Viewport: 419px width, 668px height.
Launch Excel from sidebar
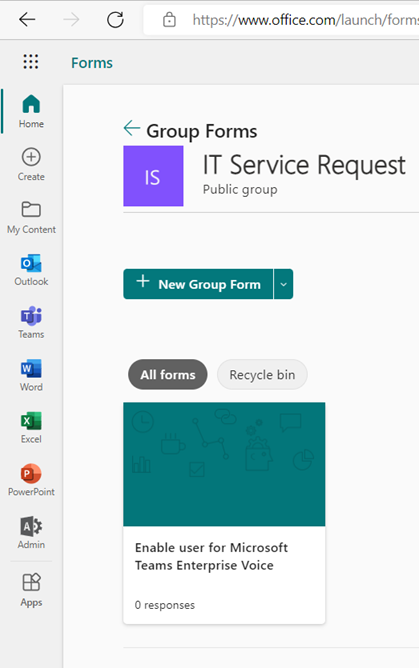pyautogui.click(x=31, y=428)
